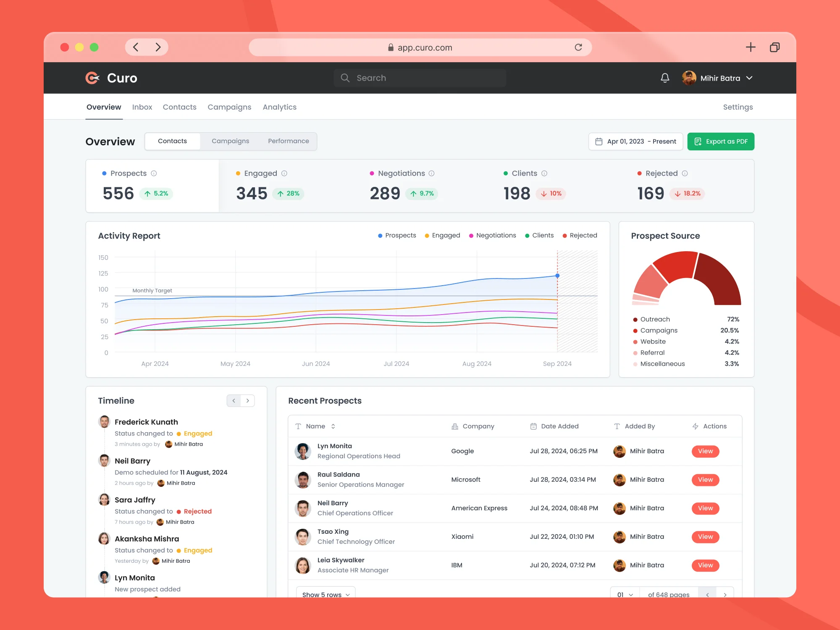Go to the previous prospects page arrow
Viewport: 840px width, 630px height.
(x=708, y=594)
